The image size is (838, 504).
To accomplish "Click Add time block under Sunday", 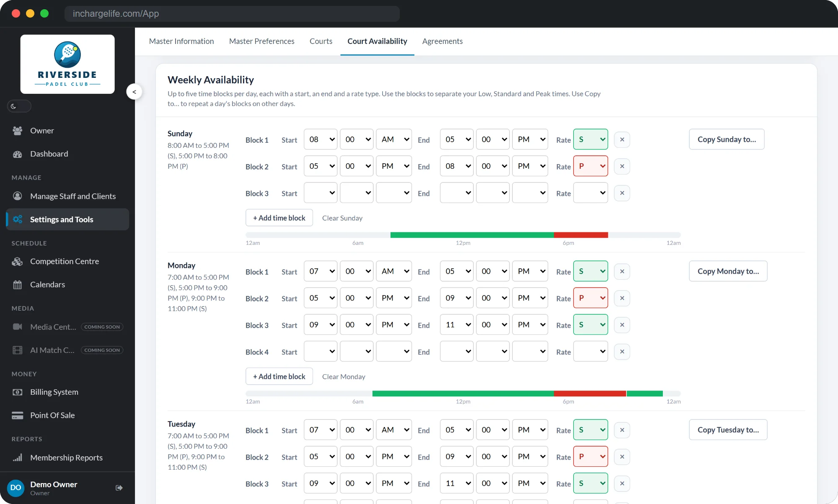I will (279, 218).
